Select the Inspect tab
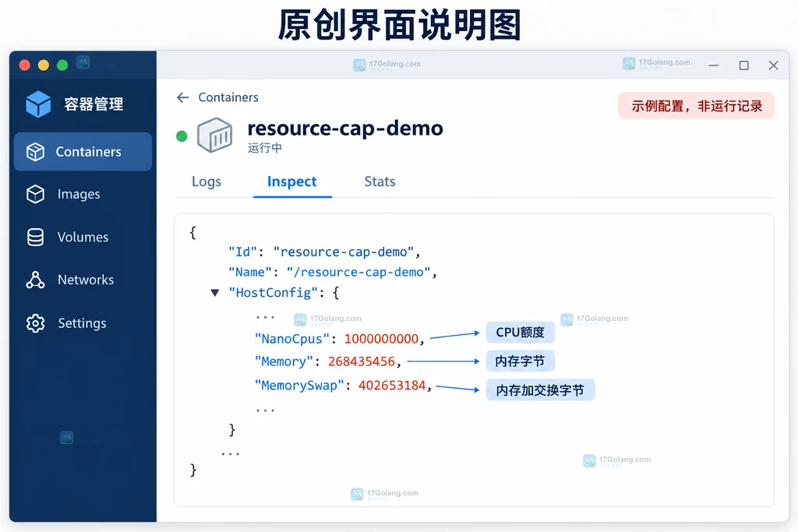Viewport: 798px width, 532px height. tap(292, 181)
